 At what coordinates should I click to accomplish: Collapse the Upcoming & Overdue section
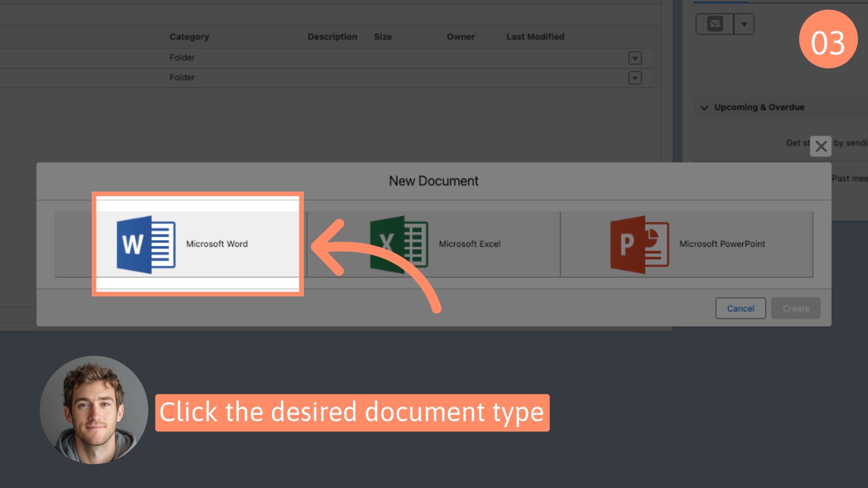click(704, 108)
